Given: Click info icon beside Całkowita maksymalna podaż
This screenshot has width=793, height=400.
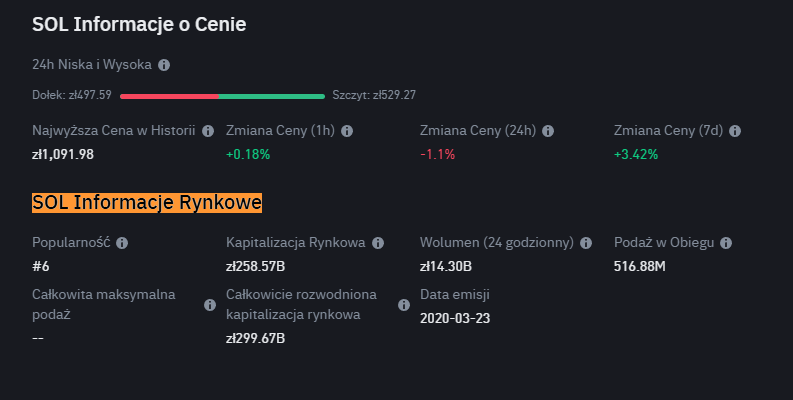Looking at the screenshot, I should (210, 305).
